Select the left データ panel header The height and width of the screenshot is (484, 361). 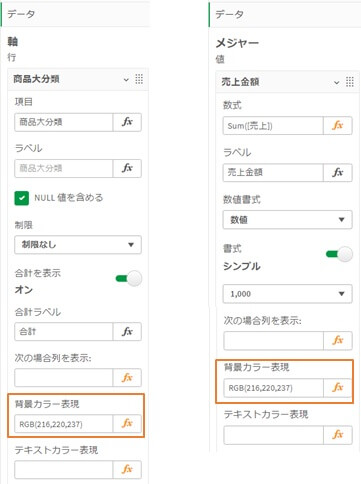coord(76,14)
